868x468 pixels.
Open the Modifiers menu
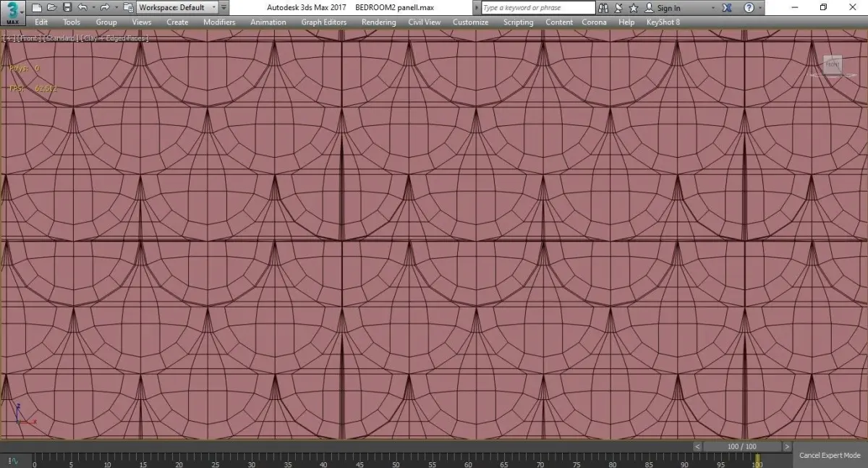point(219,22)
